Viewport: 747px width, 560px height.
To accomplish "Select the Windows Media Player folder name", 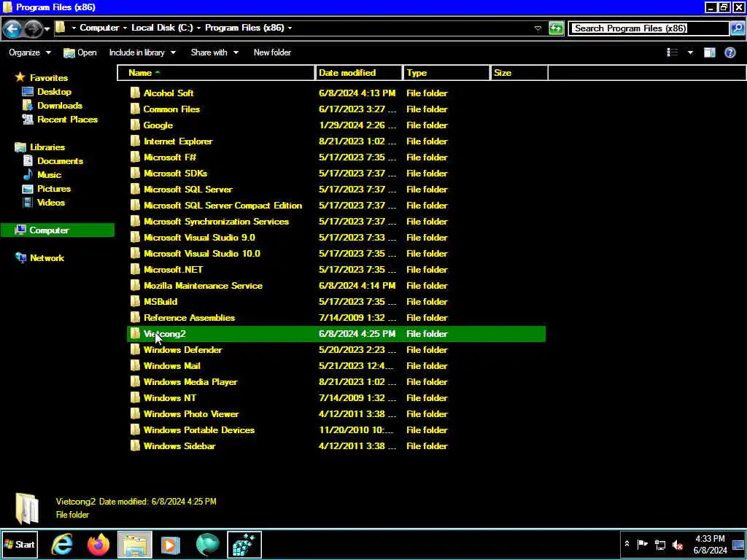I will tap(190, 382).
